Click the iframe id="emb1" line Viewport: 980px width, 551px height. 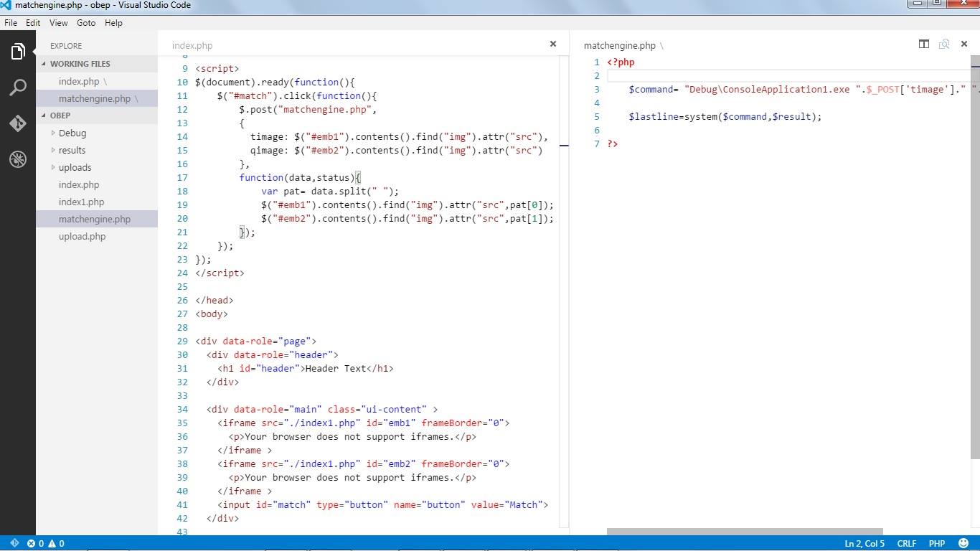pyautogui.click(x=363, y=423)
